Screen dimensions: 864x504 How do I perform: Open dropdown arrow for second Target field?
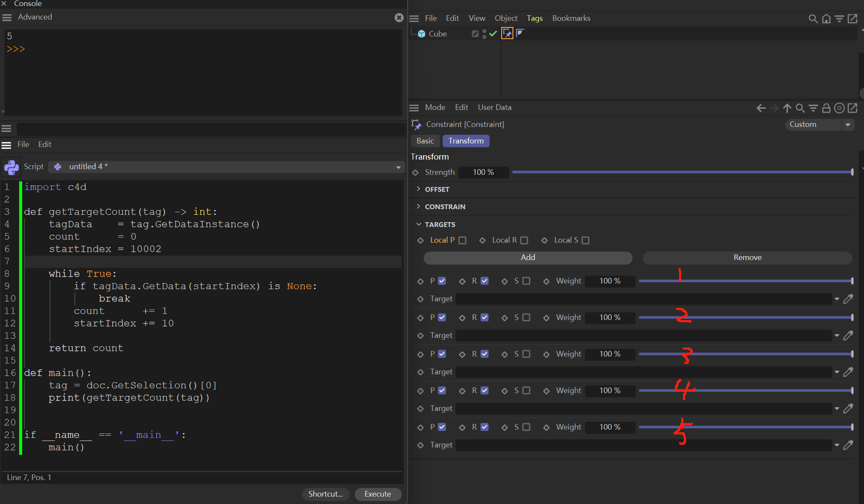point(837,336)
